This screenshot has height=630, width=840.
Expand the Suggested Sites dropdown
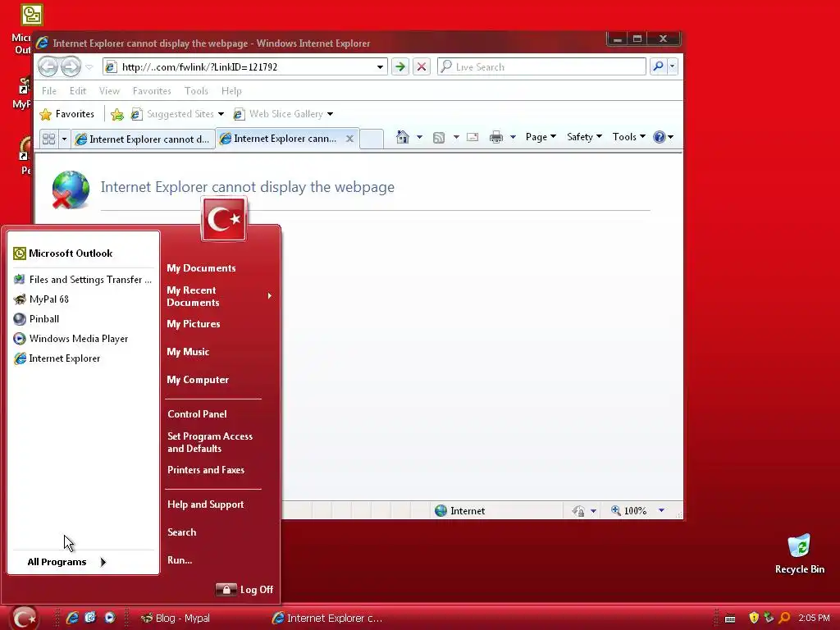(221, 114)
